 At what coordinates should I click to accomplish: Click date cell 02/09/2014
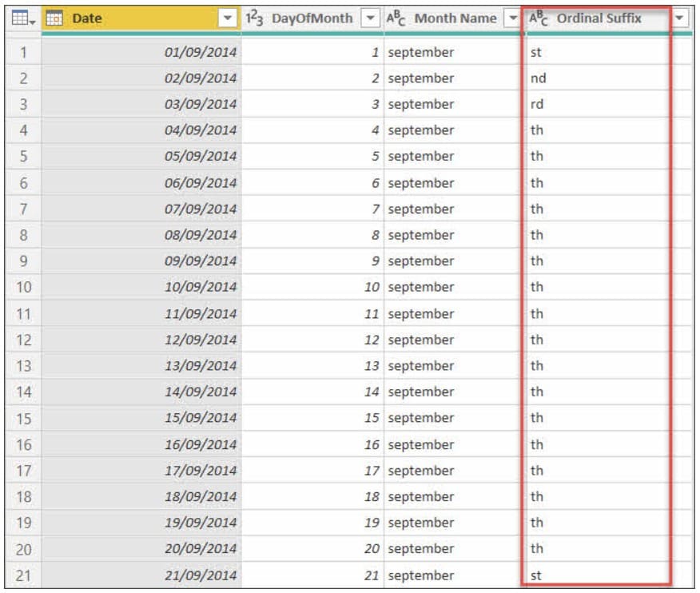pos(141,78)
